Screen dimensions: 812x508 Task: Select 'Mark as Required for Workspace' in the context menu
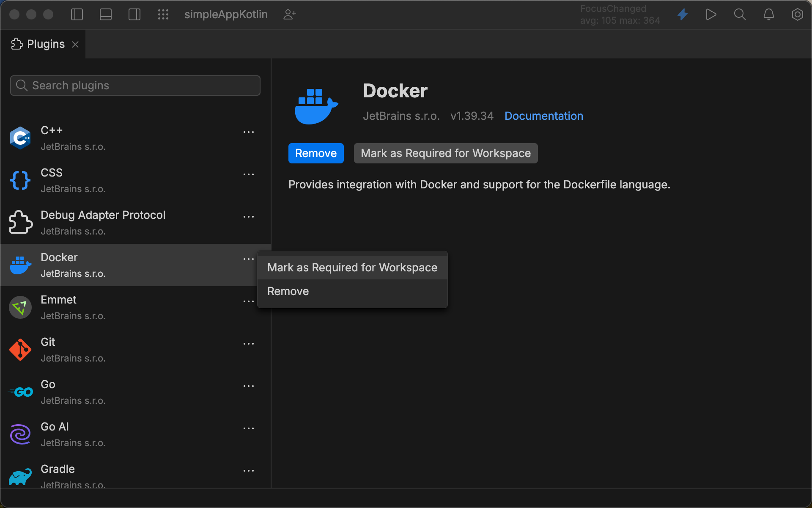tap(352, 267)
